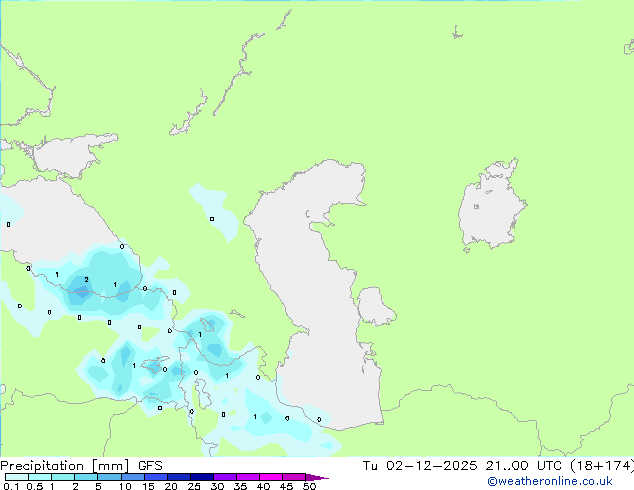Click the "0.1" legend scale label
This screenshot has width=634, height=490.
point(11,486)
